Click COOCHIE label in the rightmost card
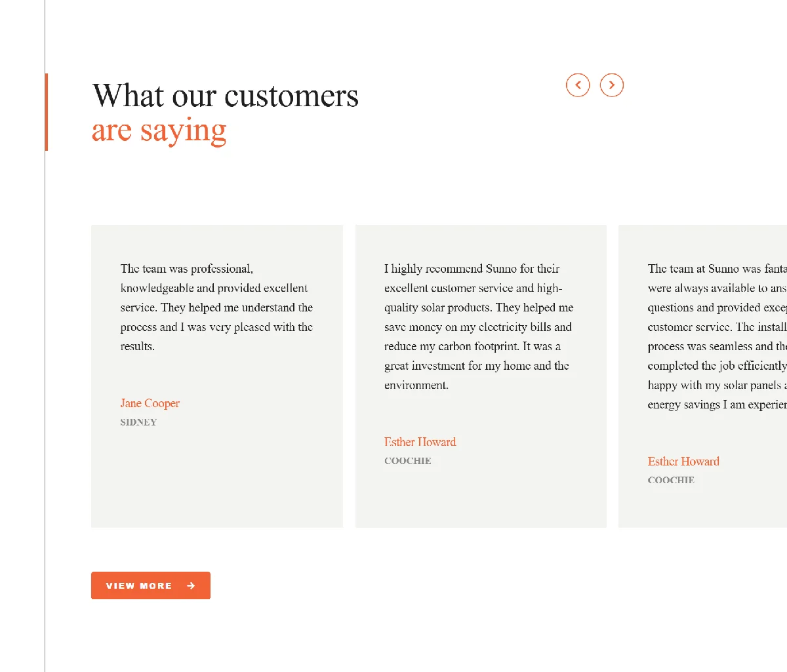Viewport: 787px width, 672px height. [x=671, y=480]
